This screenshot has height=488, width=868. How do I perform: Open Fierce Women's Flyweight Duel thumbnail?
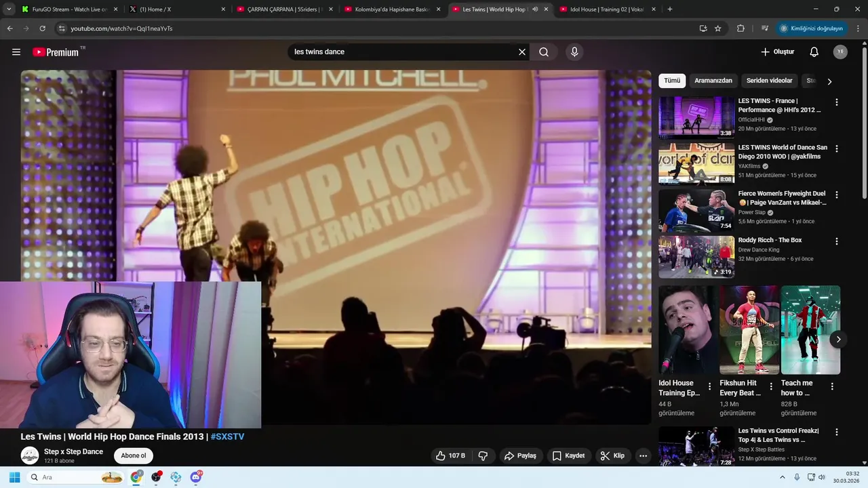[696, 210]
